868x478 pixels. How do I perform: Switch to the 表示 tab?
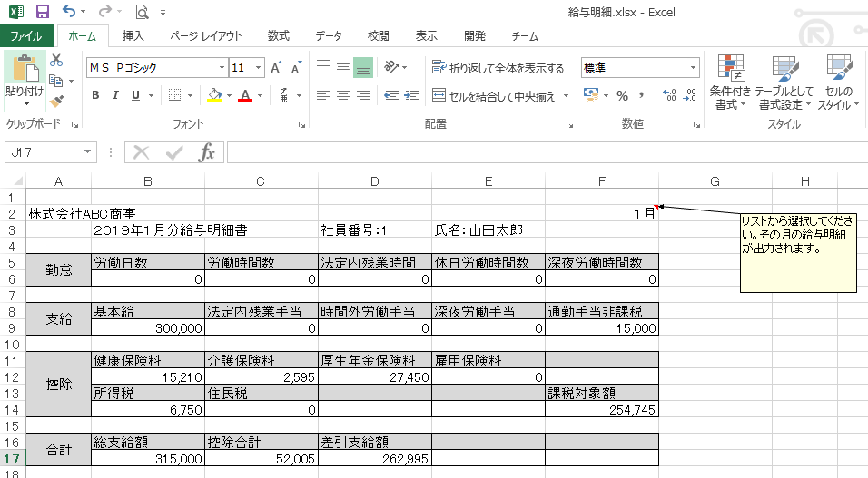(426, 36)
